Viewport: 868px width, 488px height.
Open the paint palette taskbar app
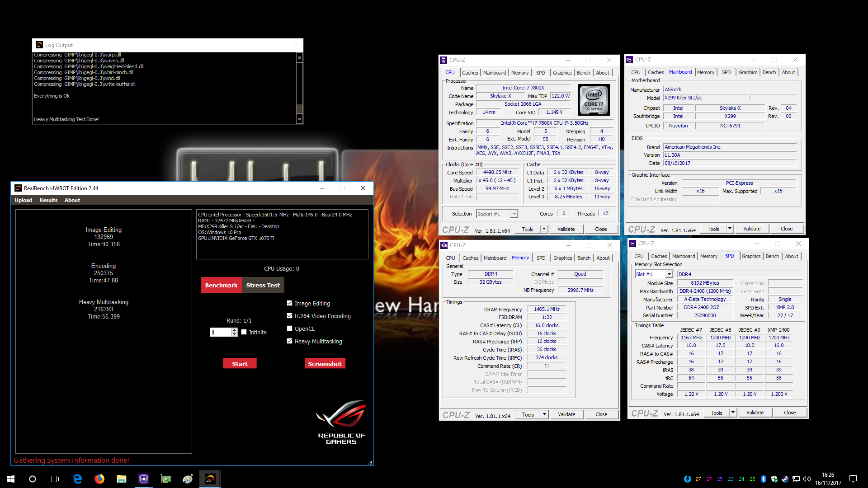coord(188,479)
